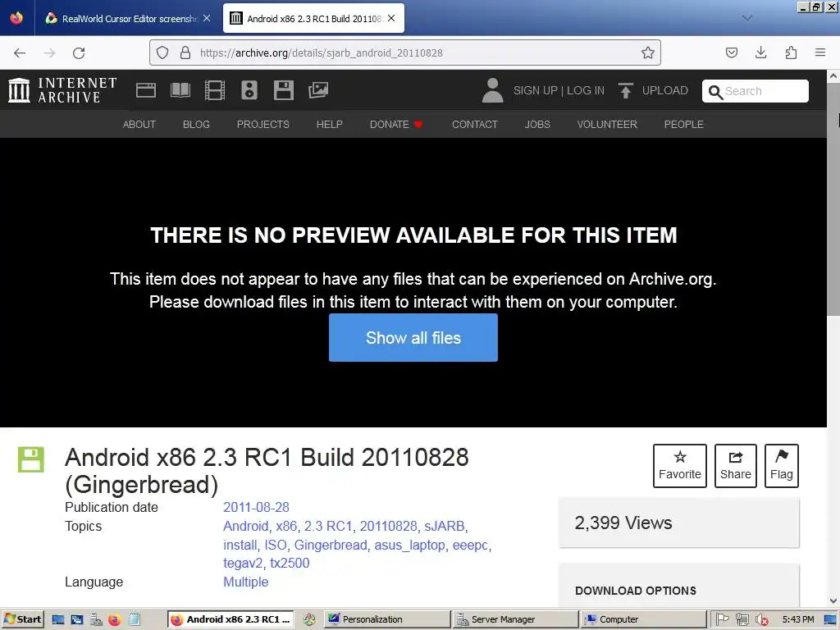
Task: View site security lock info
Action: [185, 52]
